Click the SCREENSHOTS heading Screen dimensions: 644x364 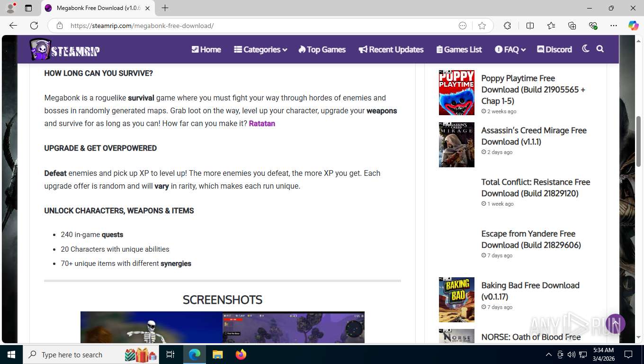click(223, 300)
